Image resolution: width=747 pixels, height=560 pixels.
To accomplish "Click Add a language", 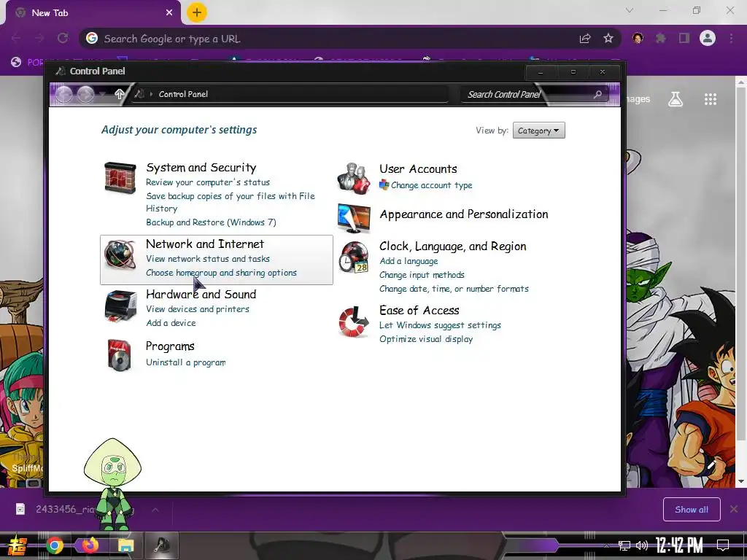I will pyautogui.click(x=409, y=261).
